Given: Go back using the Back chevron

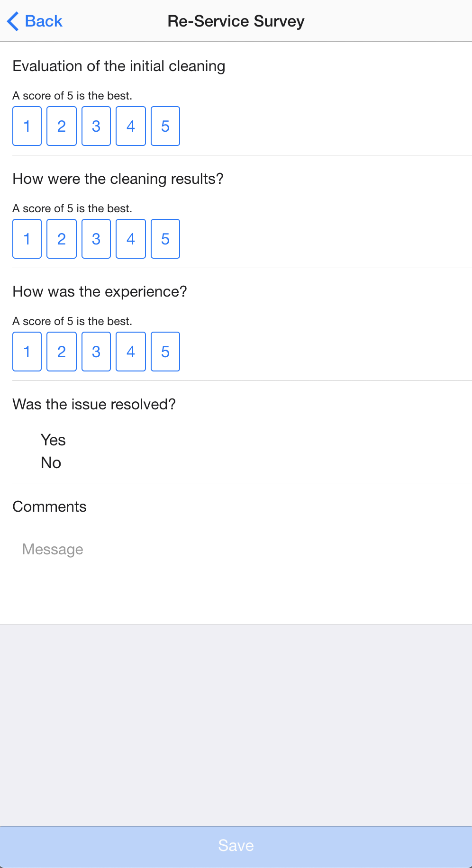Looking at the screenshot, I should (35, 21).
